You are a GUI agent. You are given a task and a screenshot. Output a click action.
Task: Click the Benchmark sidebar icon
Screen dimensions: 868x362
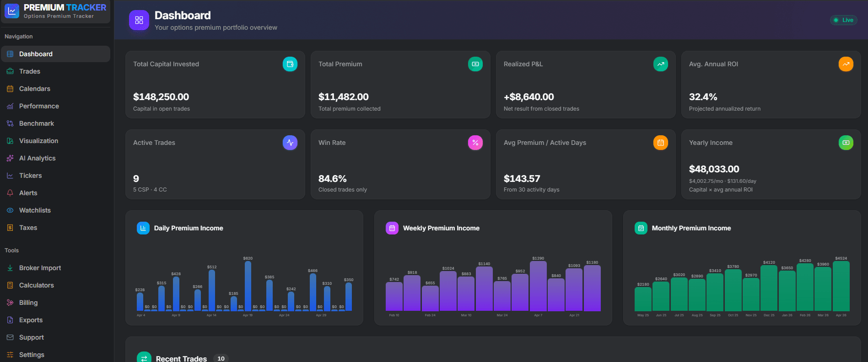click(x=10, y=123)
